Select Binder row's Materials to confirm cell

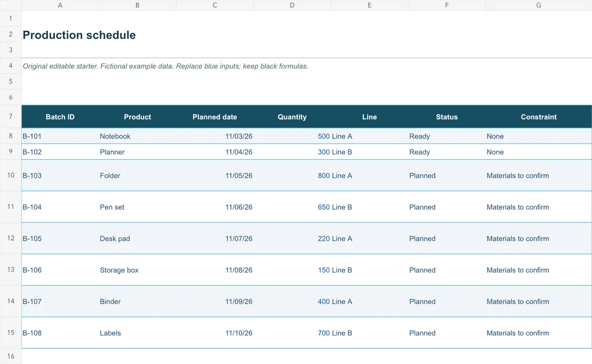538,302
